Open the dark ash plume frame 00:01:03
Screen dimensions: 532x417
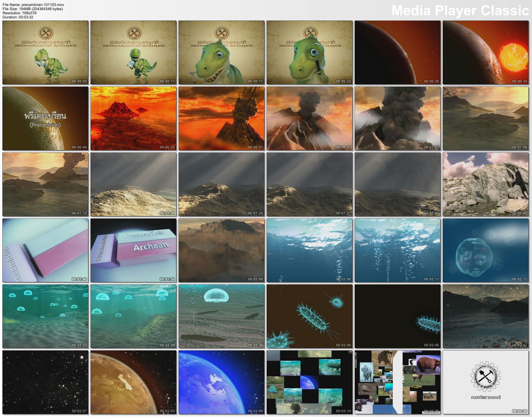(398, 118)
